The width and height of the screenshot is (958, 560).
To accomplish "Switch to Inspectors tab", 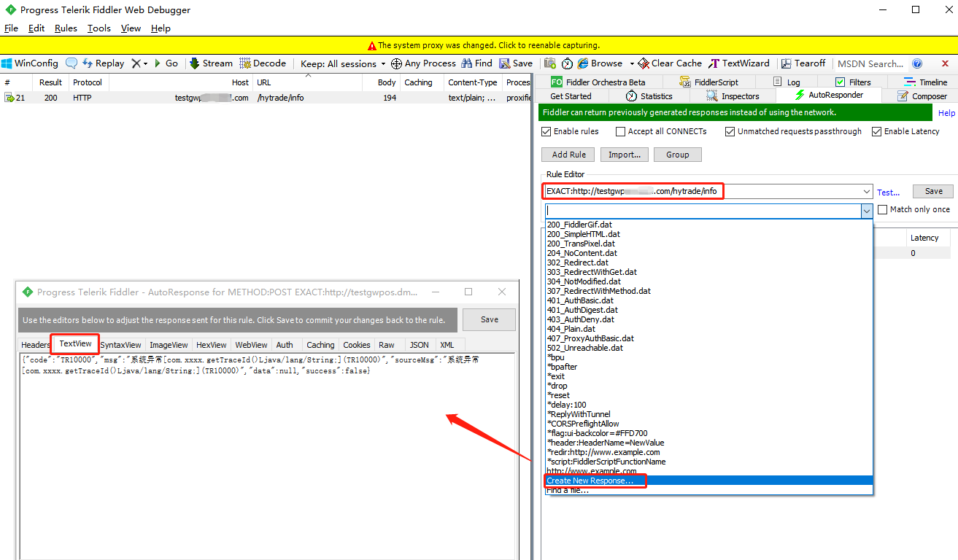I will click(x=733, y=96).
